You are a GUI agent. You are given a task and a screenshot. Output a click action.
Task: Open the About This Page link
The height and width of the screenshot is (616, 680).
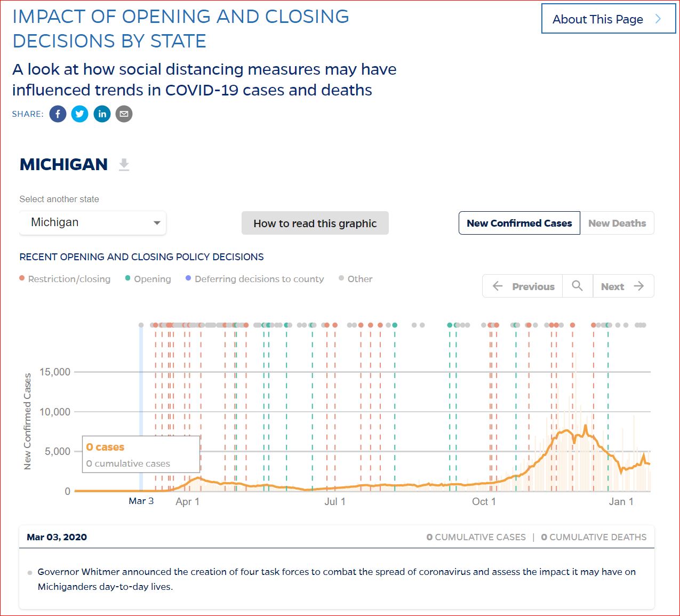[609, 19]
